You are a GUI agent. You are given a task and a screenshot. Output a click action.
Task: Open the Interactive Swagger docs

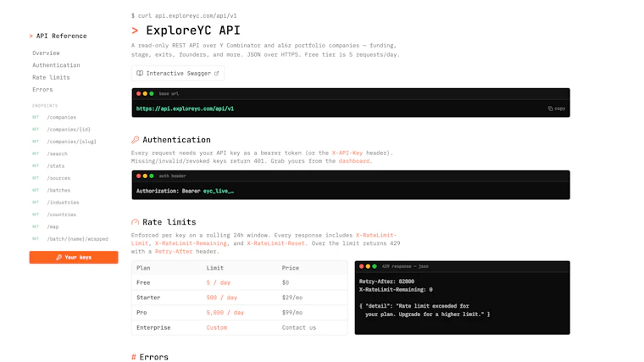click(x=178, y=73)
